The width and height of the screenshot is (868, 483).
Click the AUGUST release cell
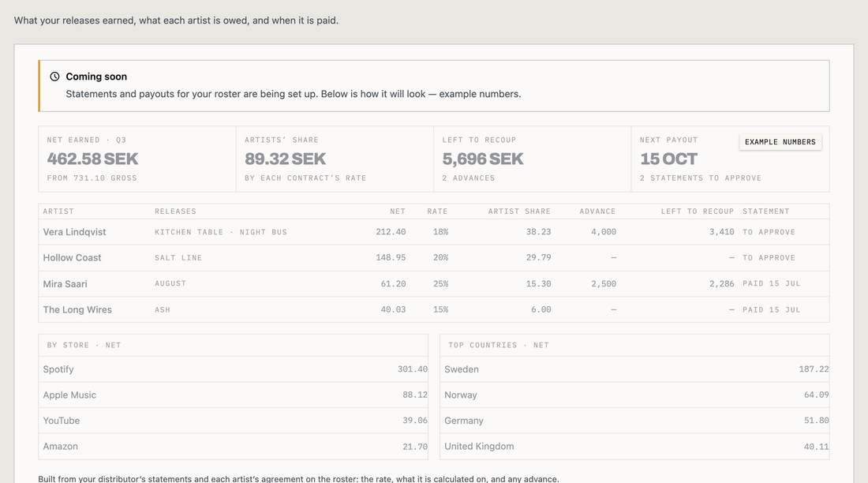(x=170, y=283)
